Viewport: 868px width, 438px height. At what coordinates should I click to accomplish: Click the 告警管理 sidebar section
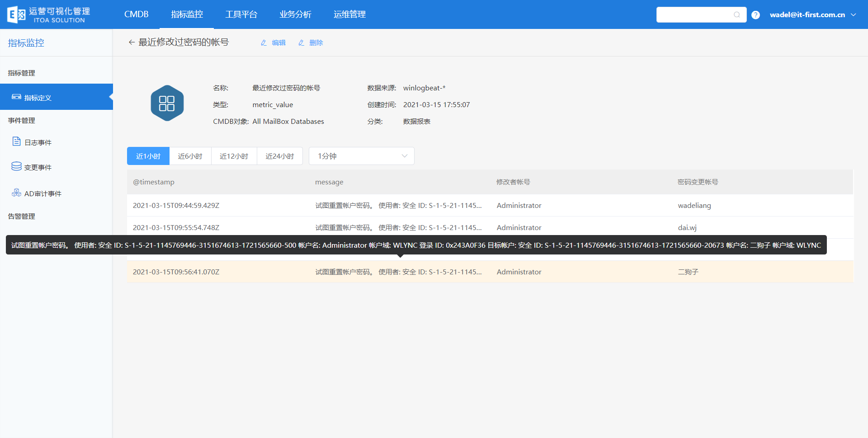pyautogui.click(x=22, y=216)
